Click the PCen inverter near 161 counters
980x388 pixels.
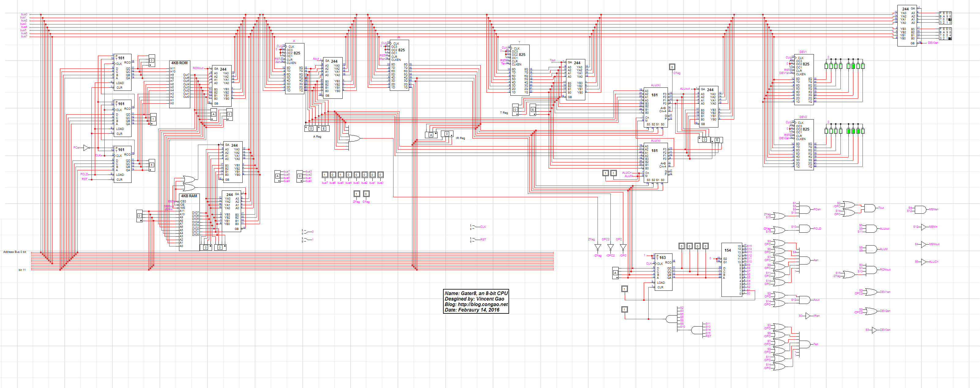(x=86, y=148)
